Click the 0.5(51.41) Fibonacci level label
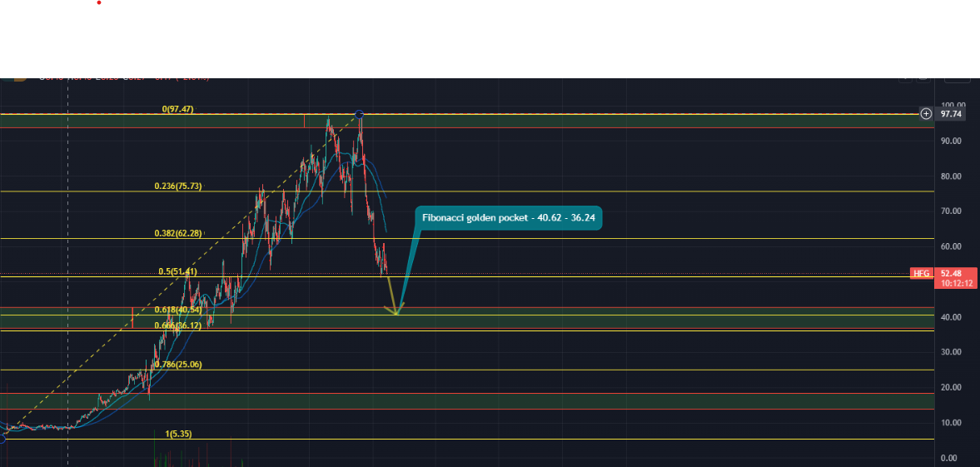 177,271
